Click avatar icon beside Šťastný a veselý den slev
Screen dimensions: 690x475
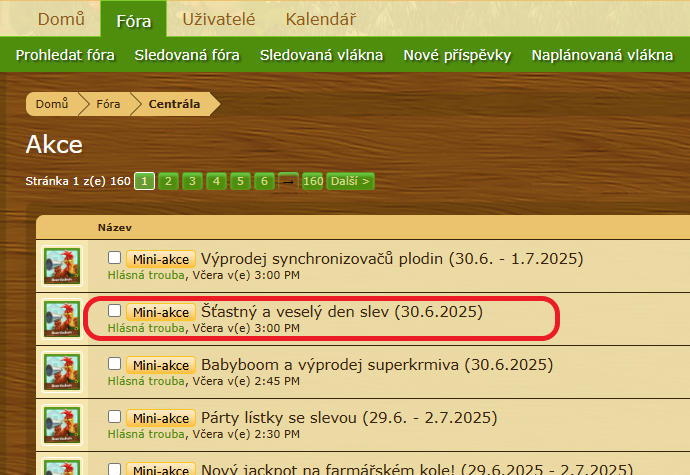[x=61, y=318]
